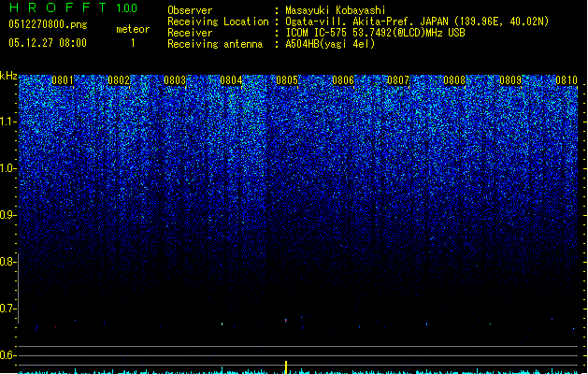Click the 'Receiving Location' label
Screen dimensions: 588x374
pos(218,22)
